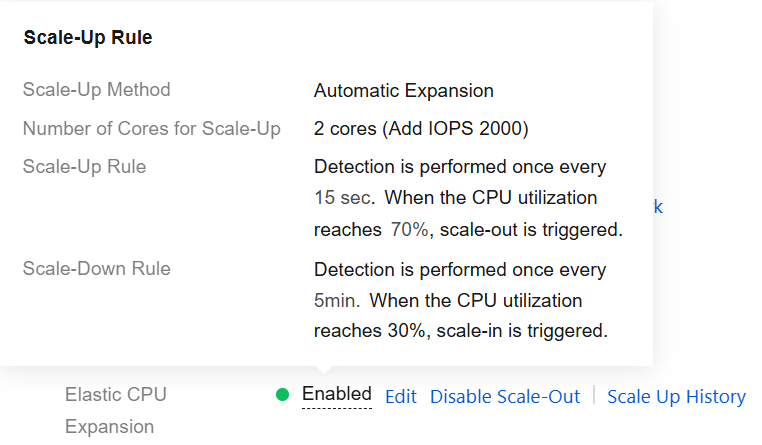Click the partially hidden blue link behind tooltip
This screenshot has height=445, width=762.
pyautogui.click(x=658, y=207)
